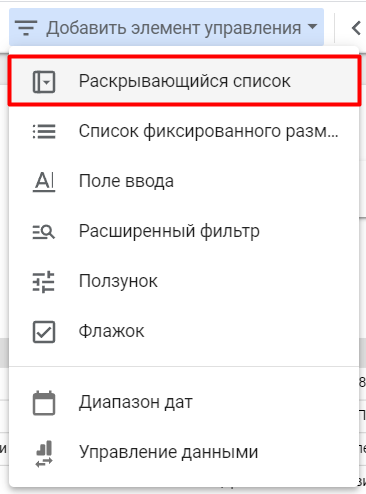Image resolution: width=366 pixels, height=494 pixels.
Task: Choose 'Расширенный фильтр' from the menu
Action: pos(184,231)
